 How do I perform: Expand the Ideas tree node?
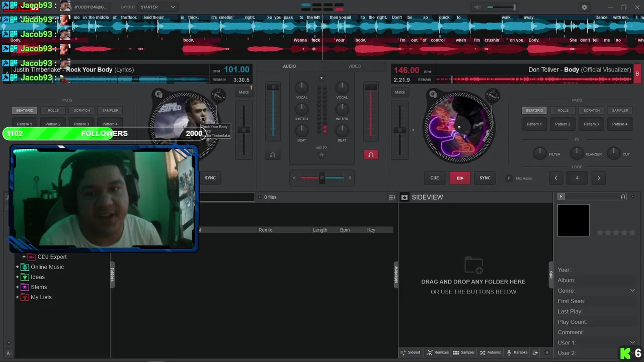point(17,277)
